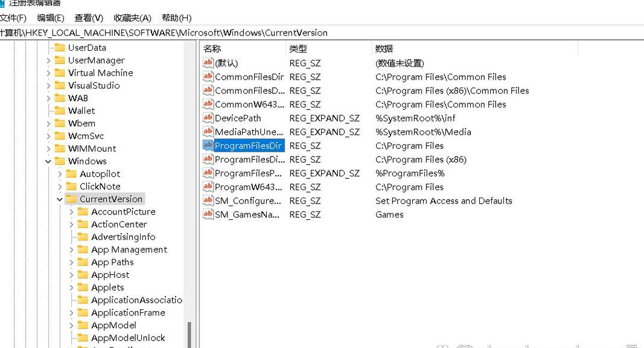The height and width of the screenshot is (348, 644).
Task: Expand the ActionCenter tree node
Action: 71,225
